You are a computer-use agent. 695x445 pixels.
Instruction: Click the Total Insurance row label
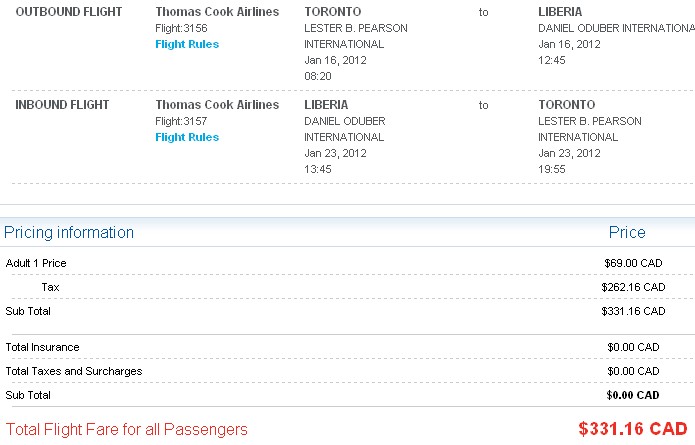pyautogui.click(x=43, y=347)
